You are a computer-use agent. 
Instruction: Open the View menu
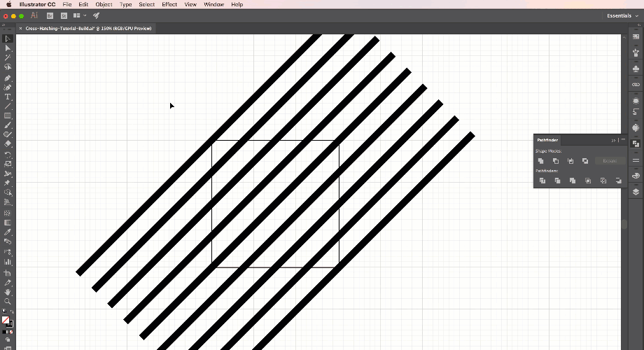190,4
